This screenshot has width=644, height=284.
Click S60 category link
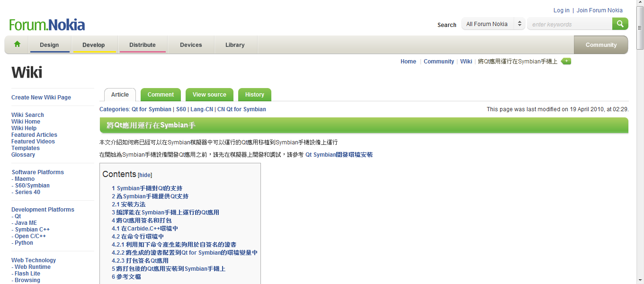coord(181,109)
